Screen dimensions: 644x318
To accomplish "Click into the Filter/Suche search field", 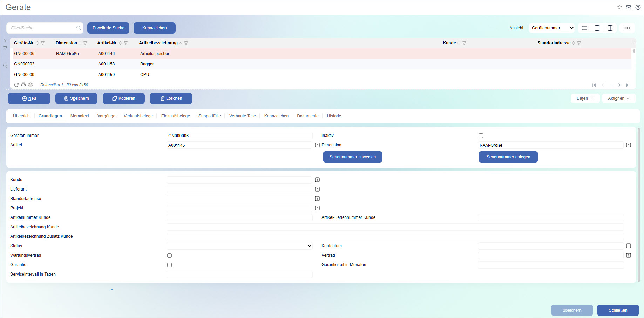I will (x=42, y=28).
